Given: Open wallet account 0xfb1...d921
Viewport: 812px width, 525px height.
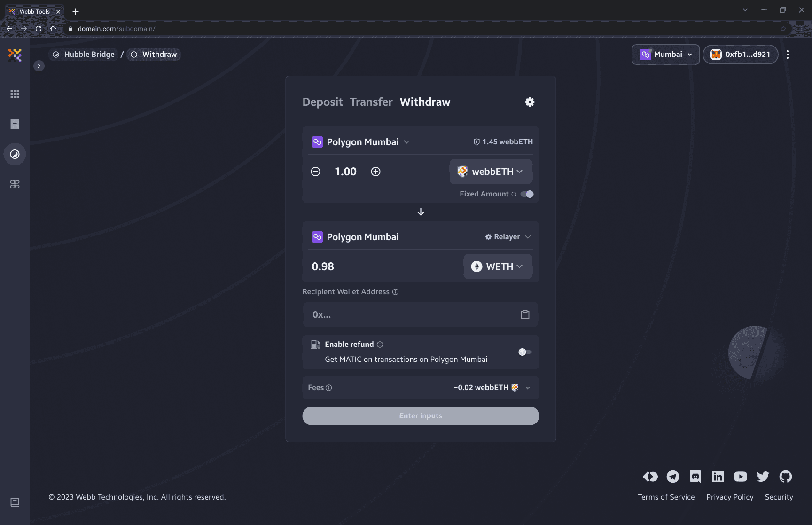Looking at the screenshot, I should pyautogui.click(x=741, y=55).
